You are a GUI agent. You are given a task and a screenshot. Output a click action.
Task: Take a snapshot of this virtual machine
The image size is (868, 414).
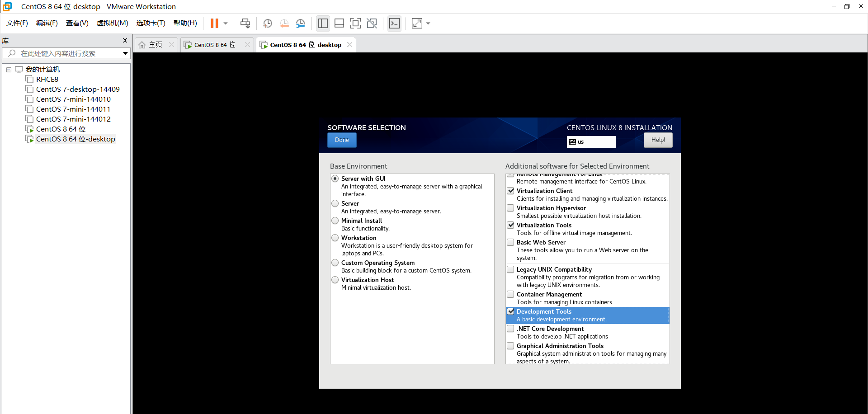click(268, 24)
